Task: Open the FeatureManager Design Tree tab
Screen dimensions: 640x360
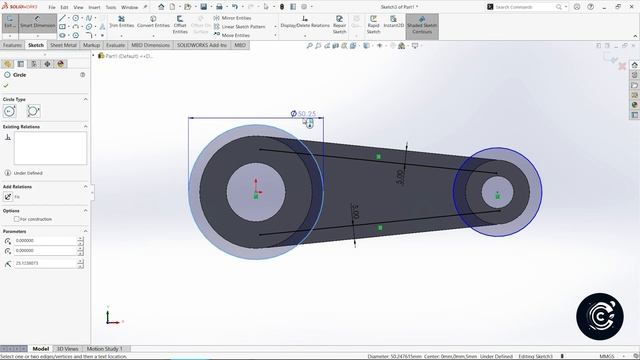Action: [x=7, y=64]
